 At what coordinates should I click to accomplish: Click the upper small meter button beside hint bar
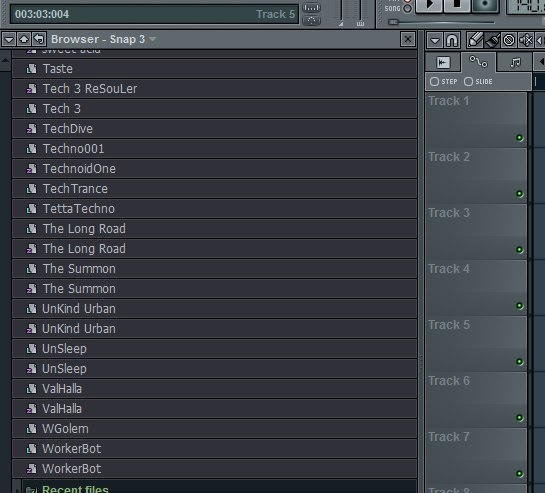coord(311,8)
